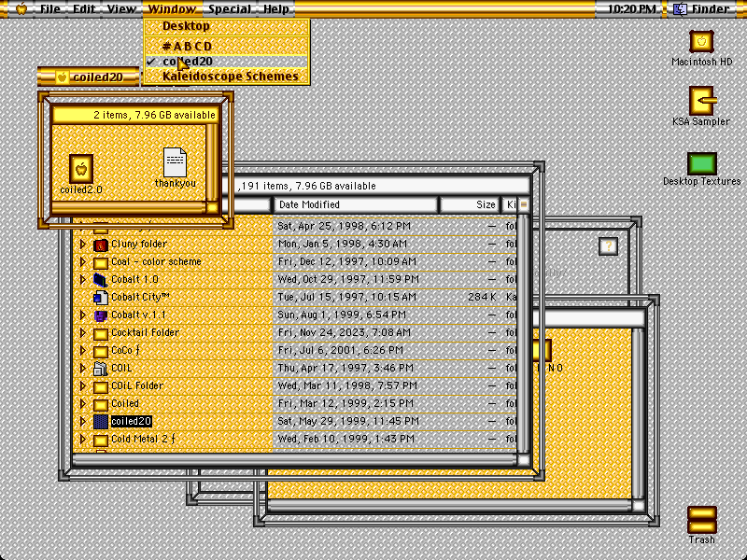Open the Help menu

pos(275,8)
